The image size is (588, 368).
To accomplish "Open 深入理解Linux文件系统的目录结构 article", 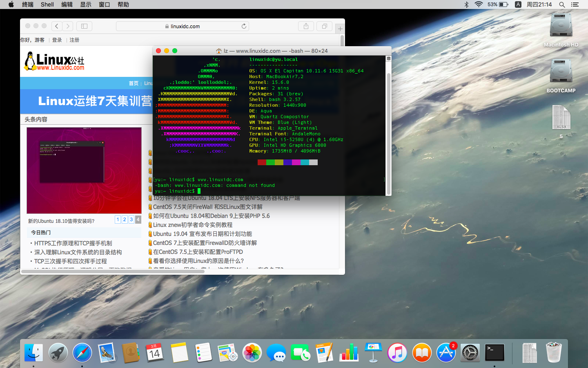I will coord(78,252).
